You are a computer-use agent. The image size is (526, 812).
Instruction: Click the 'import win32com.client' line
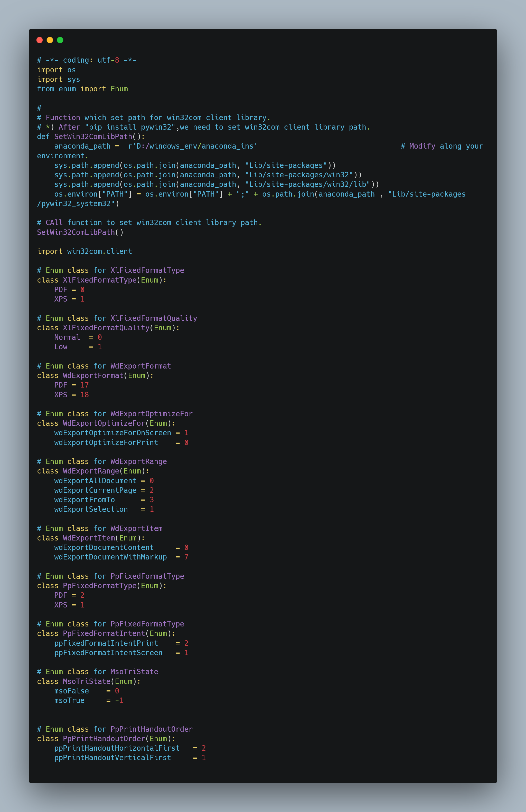pyautogui.click(x=84, y=251)
